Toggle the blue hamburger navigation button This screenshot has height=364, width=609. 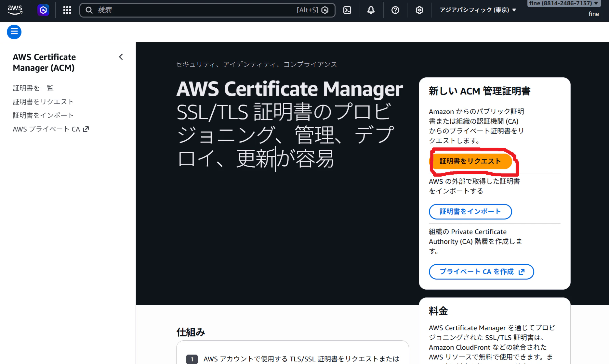pyautogui.click(x=14, y=32)
